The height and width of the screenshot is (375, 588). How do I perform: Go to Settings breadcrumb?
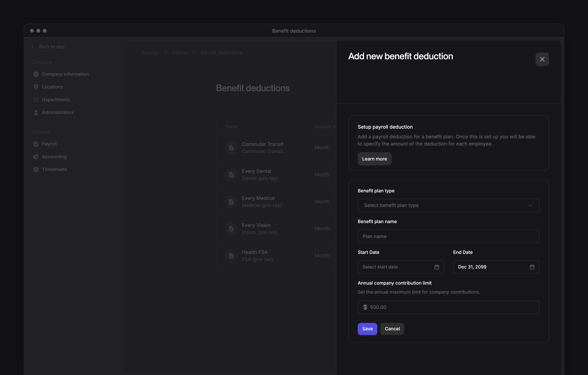150,53
